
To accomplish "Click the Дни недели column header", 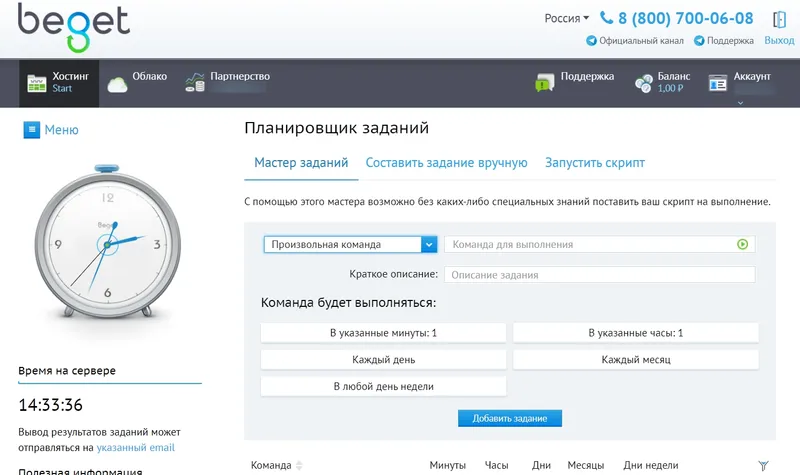I will coord(651,465).
